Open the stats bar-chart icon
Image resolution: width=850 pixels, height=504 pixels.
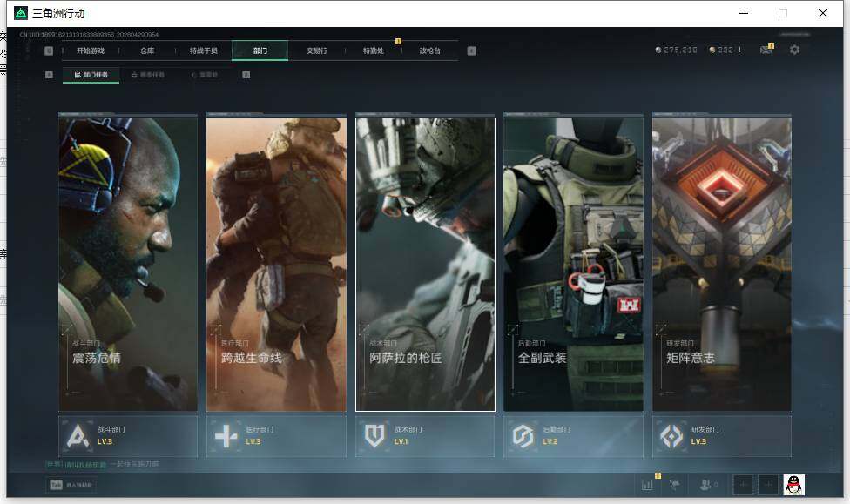pos(647,485)
